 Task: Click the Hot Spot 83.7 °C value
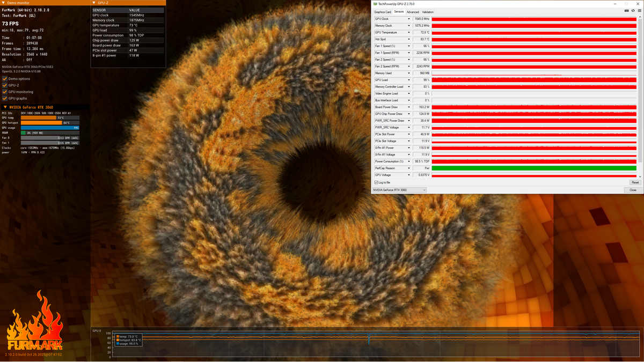coord(422,39)
